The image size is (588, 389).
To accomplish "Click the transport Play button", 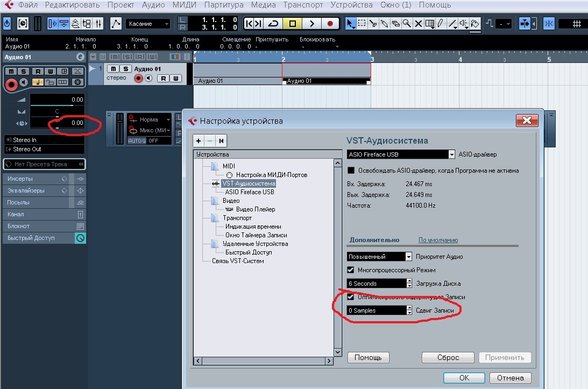I will [x=311, y=24].
